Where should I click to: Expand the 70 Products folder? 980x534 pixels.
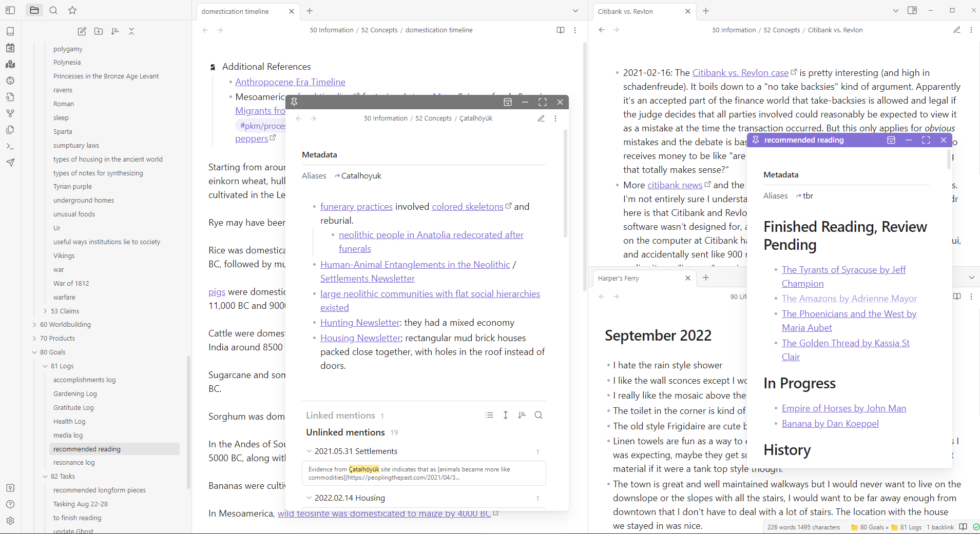pos(34,338)
